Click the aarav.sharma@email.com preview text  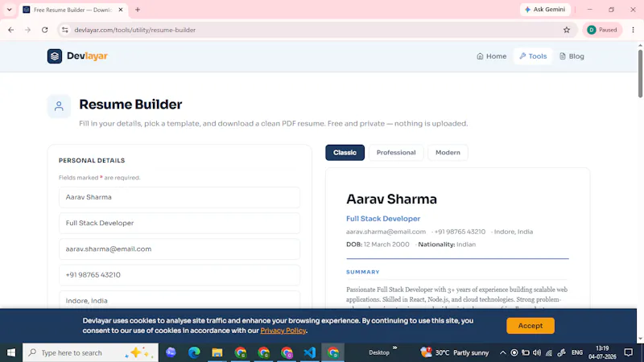pos(386,232)
